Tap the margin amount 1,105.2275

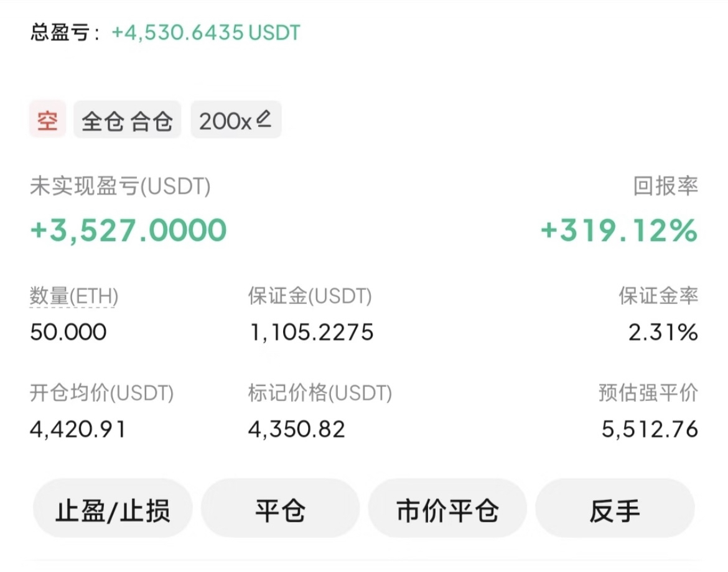(x=311, y=333)
